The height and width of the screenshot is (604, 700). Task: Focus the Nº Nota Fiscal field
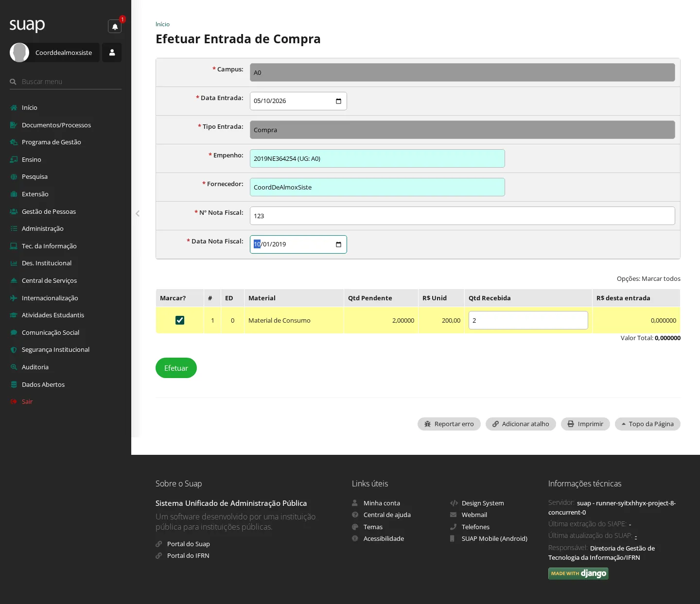[462, 216]
